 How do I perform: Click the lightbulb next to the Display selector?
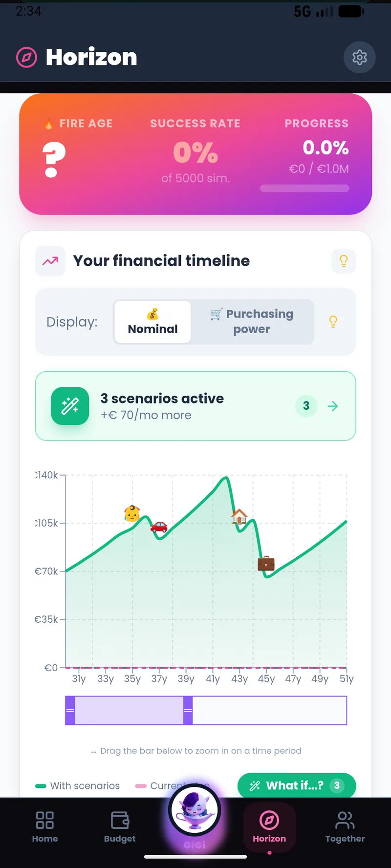333,321
